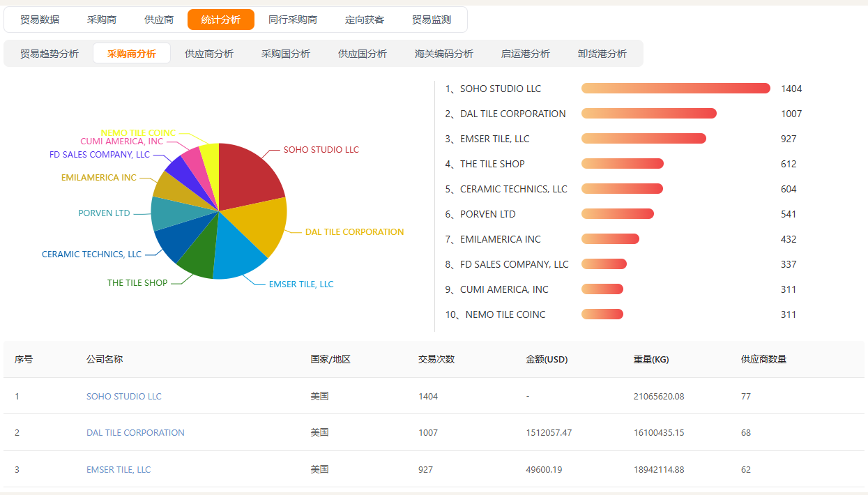Click the amount cell 1512057.47

pyautogui.click(x=549, y=432)
